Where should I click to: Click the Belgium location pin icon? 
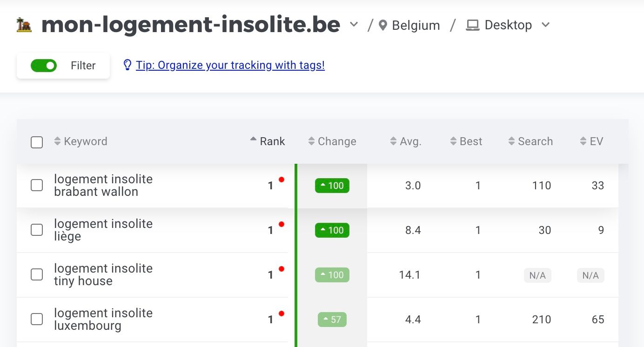[x=383, y=25]
